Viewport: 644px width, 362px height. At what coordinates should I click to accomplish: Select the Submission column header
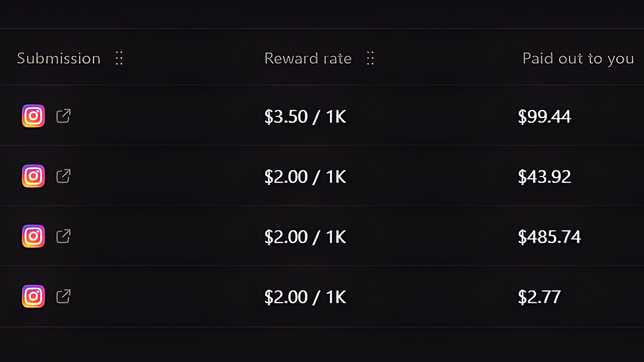tap(59, 58)
